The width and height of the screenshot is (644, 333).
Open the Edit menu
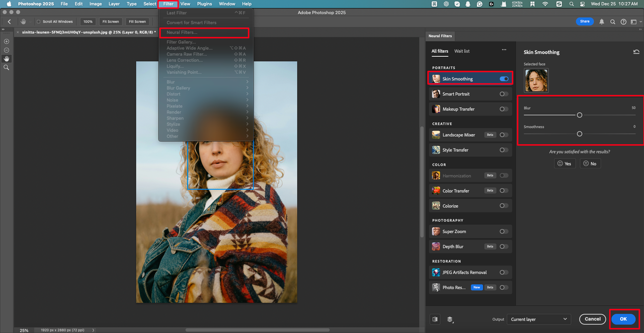click(x=78, y=4)
